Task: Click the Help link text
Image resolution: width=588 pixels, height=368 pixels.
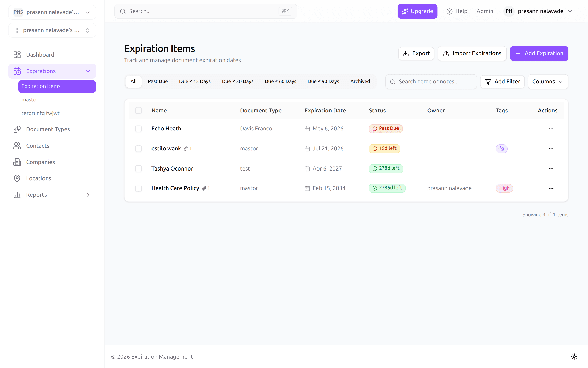Action: 461,11
